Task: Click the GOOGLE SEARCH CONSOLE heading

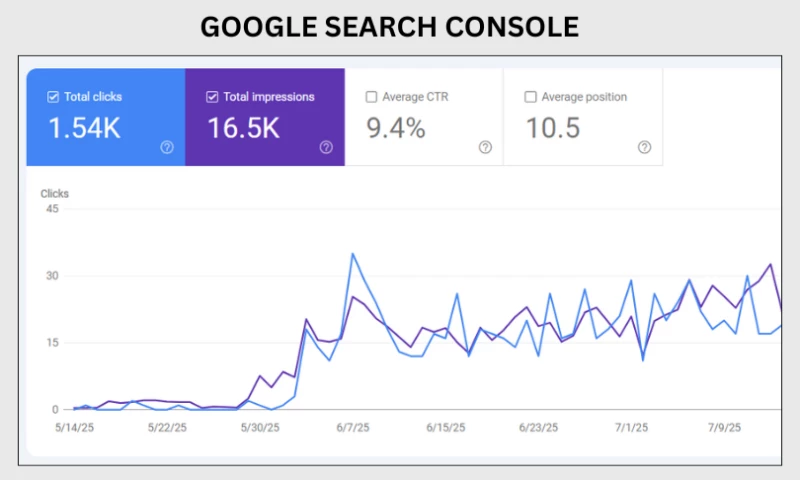Action: (x=389, y=27)
